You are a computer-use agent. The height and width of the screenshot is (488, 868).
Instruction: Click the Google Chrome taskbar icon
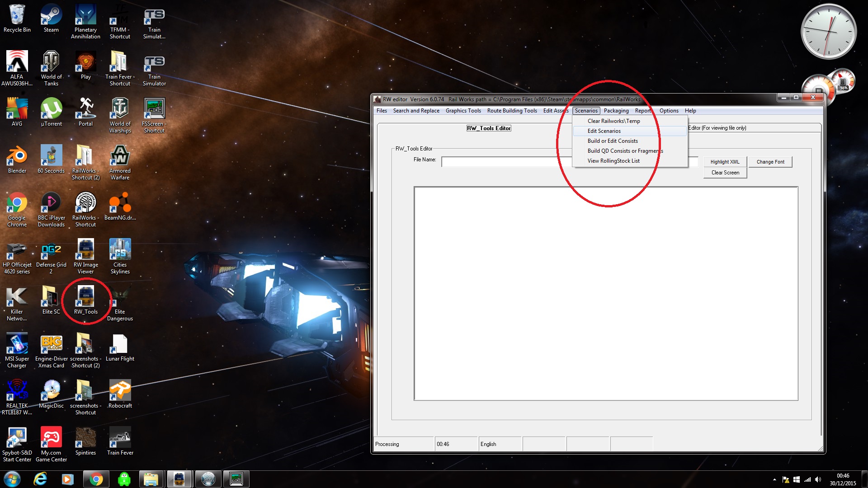coord(96,479)
